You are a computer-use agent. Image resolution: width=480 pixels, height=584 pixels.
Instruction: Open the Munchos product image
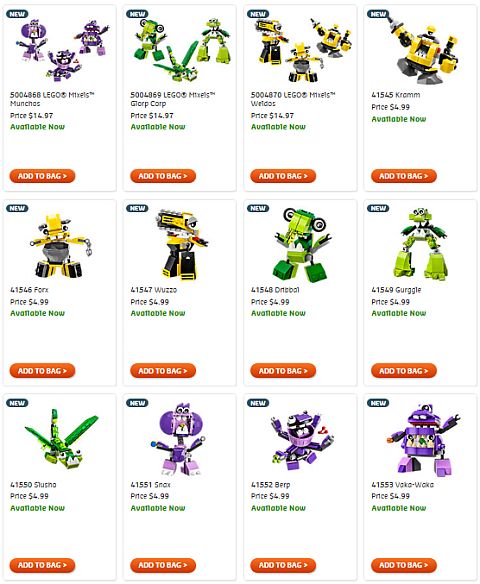pos(63,50)
